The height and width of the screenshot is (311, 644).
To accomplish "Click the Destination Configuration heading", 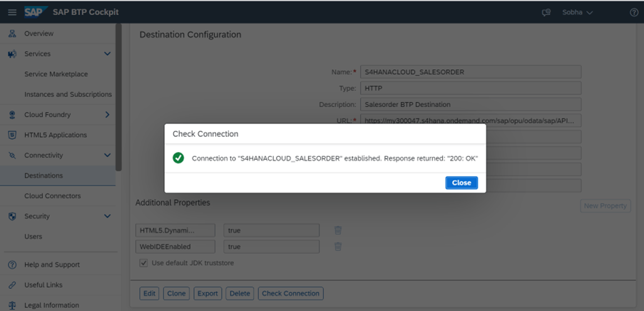I will [x=190, y=35].
